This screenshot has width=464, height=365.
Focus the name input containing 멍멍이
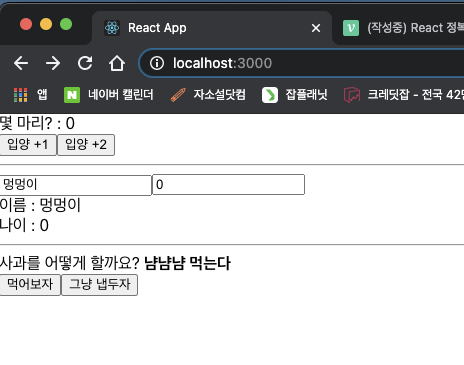pos(75,185)
